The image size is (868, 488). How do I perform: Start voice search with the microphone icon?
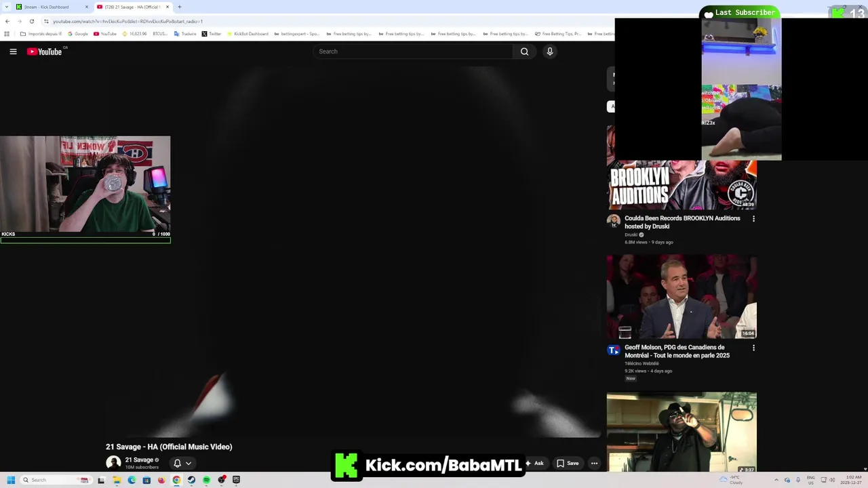(x=550, y=52)
